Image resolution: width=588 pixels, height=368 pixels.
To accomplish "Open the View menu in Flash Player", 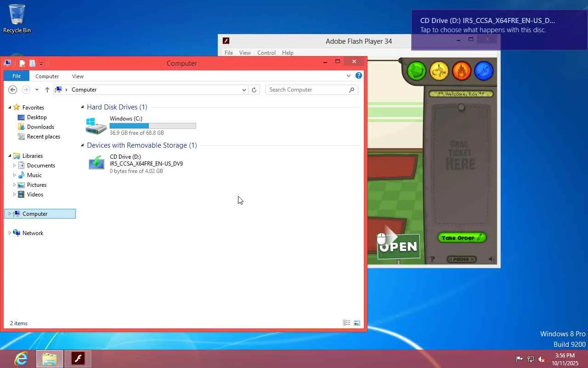I will coord(245,53).
